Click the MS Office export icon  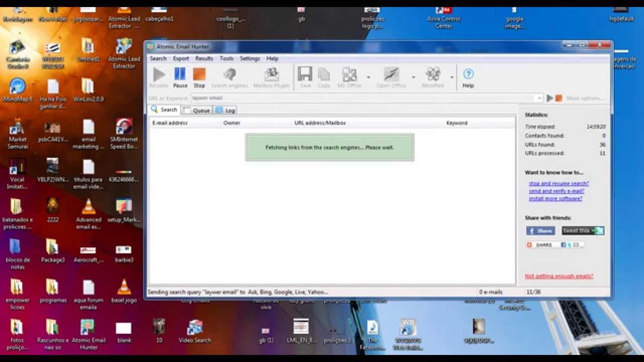(349, 78)
